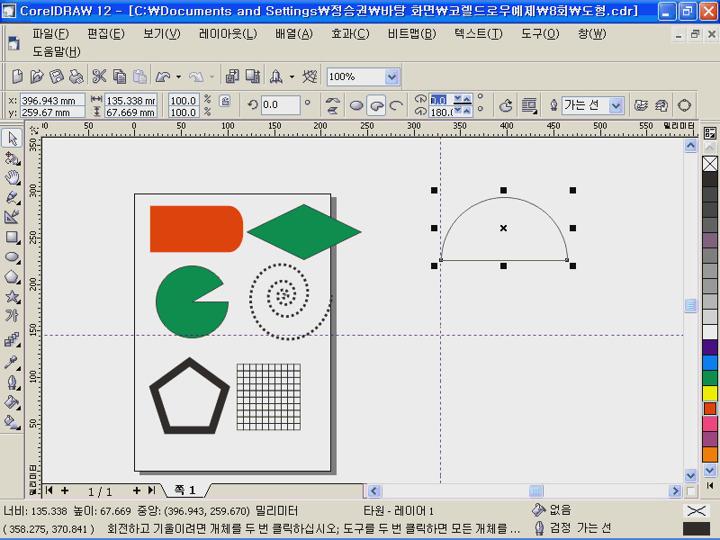Open the 도움말(H) menu

[56, 51]
